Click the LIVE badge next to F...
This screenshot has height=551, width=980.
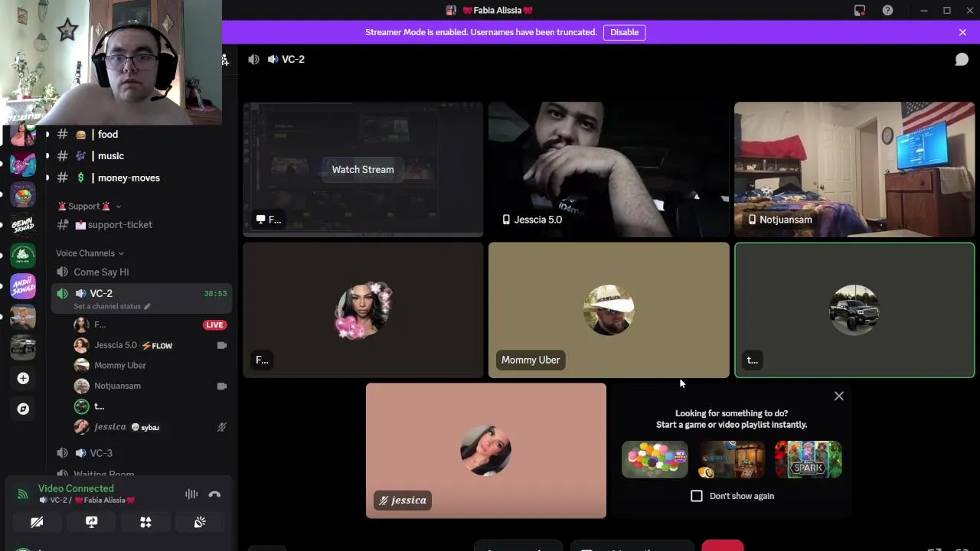coord(214,324)
